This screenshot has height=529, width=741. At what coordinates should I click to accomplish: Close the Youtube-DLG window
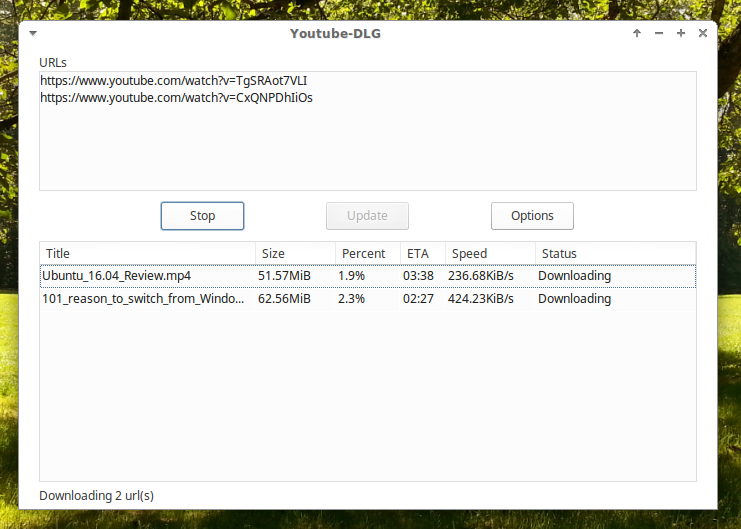(x=703, y=33)
